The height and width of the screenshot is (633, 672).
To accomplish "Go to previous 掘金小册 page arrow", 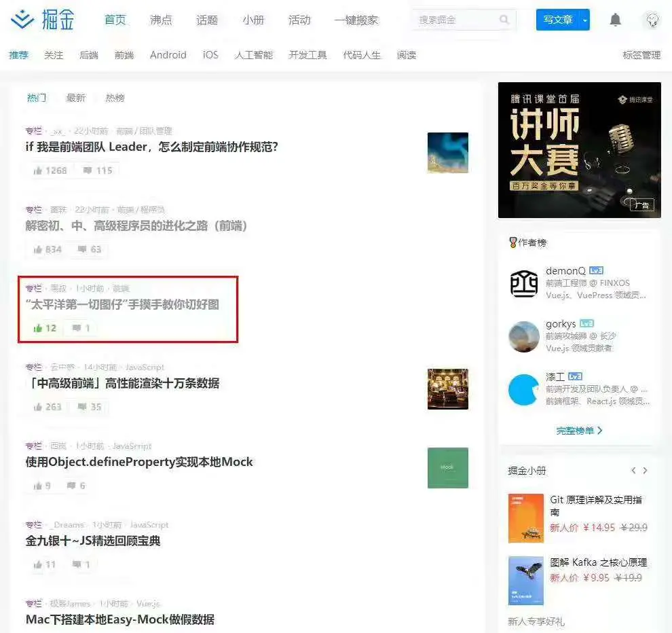I will tap(633, 471).
